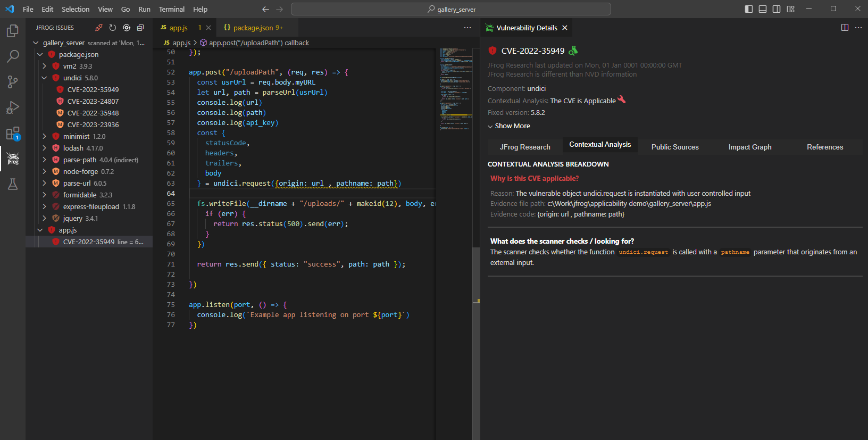Click the Visual Studio Code logo
The width and height of the screenshot is (868, 440).
10,9
